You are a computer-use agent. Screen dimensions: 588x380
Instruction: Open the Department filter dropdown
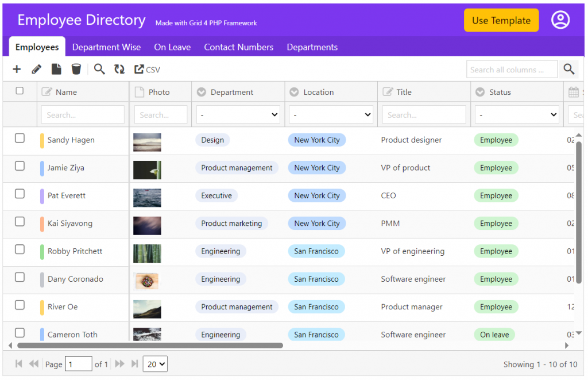[x=238, y=114]
